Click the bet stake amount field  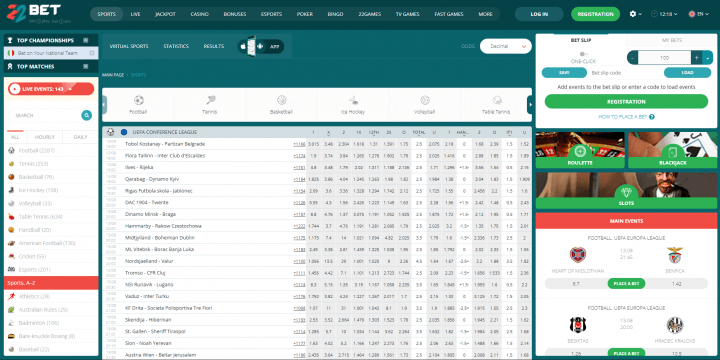[664, 58]
